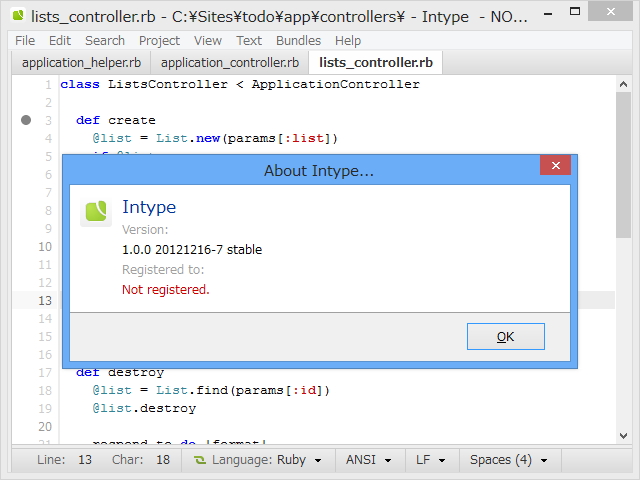Click line number 20 in the gutter
This screenshot has height=480, width=640.
(45, 427)
